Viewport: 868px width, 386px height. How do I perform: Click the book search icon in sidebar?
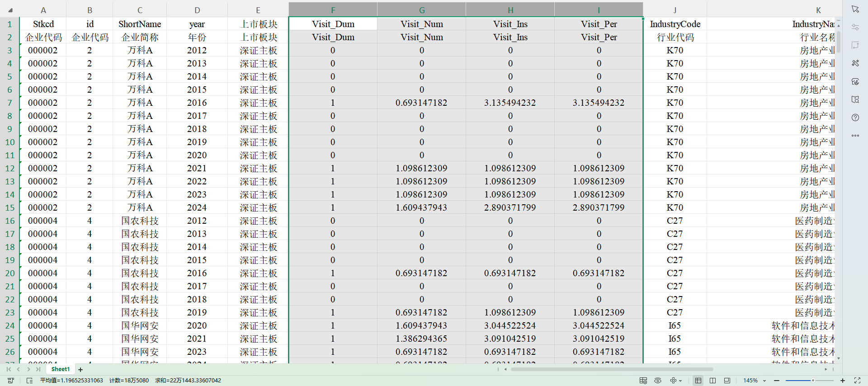click(x=855, y=99)
